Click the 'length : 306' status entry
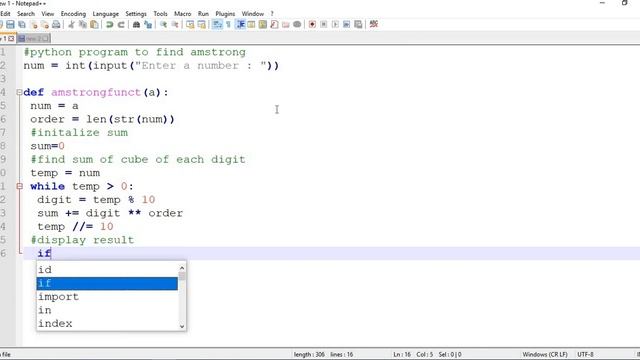The width and height of the screenshot is (640, 360). [x=309, y=354]
